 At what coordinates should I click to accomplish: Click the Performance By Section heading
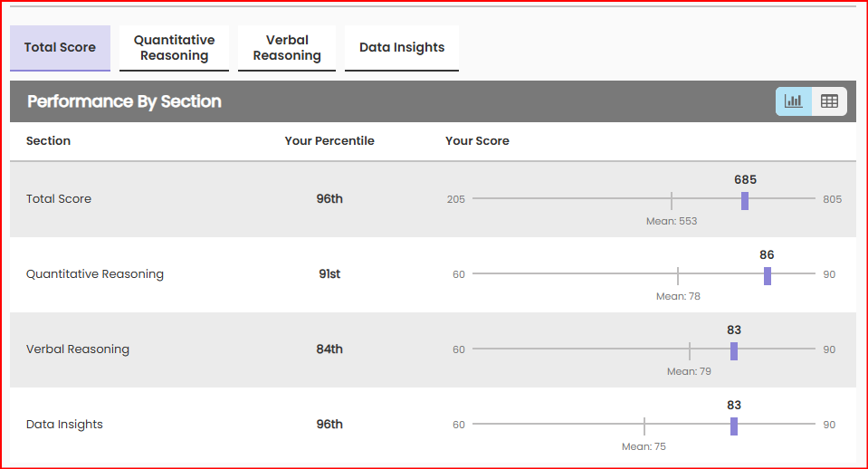(x=124, y=101)
